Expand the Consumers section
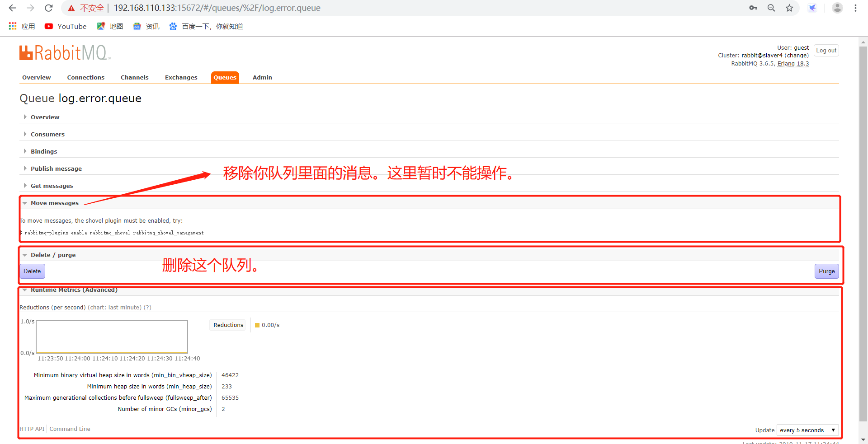 [x=47, y=134]
